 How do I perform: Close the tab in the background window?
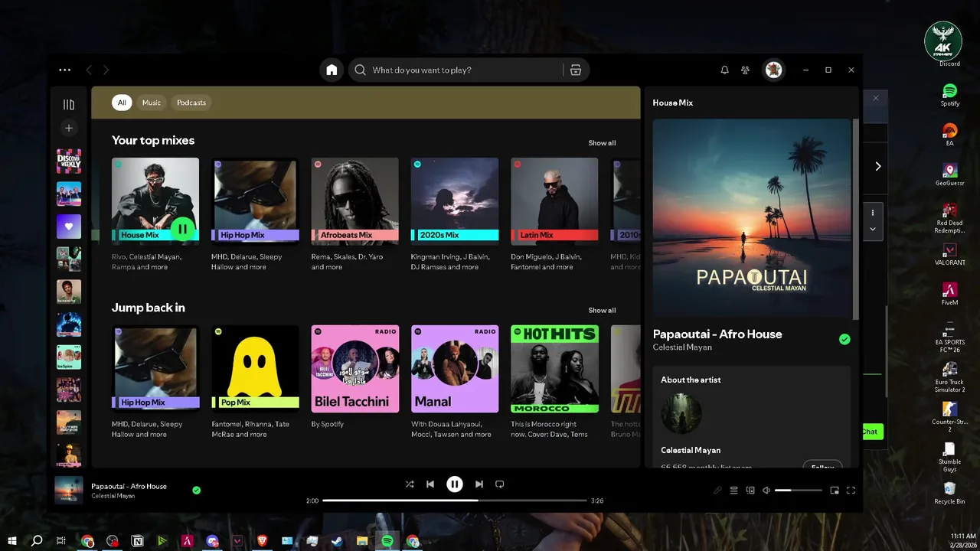pyautogui.click(x=876, y=98)
